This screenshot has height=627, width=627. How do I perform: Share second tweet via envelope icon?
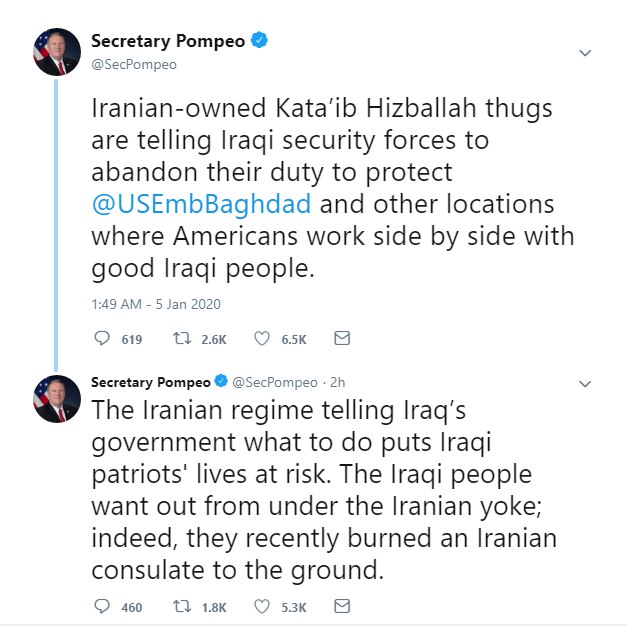click(342, 606)
